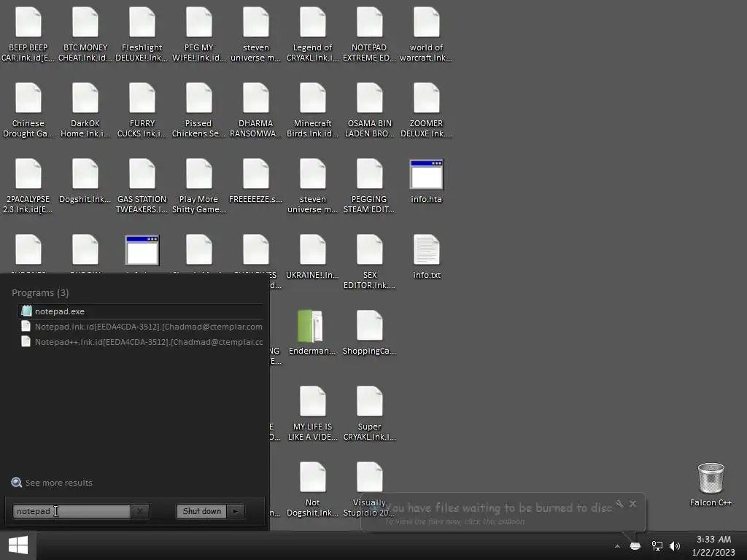
Task: Select the Dogshit.lnk desktop file
Action: [x=85, y=182]
